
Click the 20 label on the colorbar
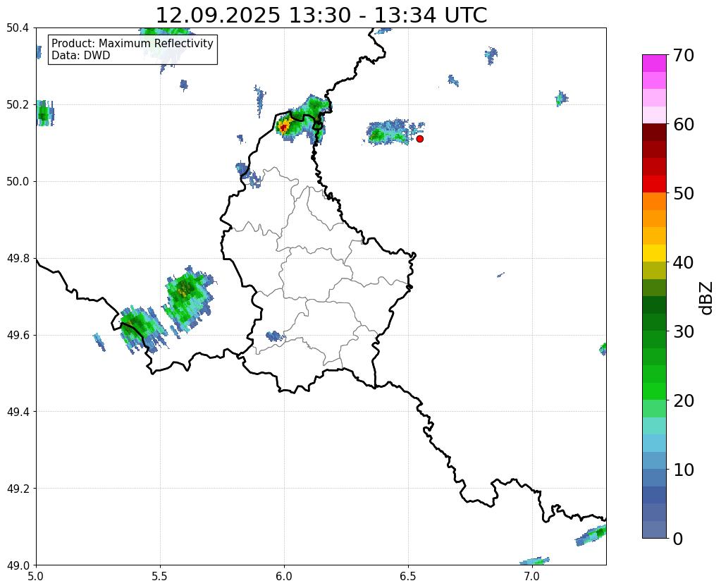(684, 400)
